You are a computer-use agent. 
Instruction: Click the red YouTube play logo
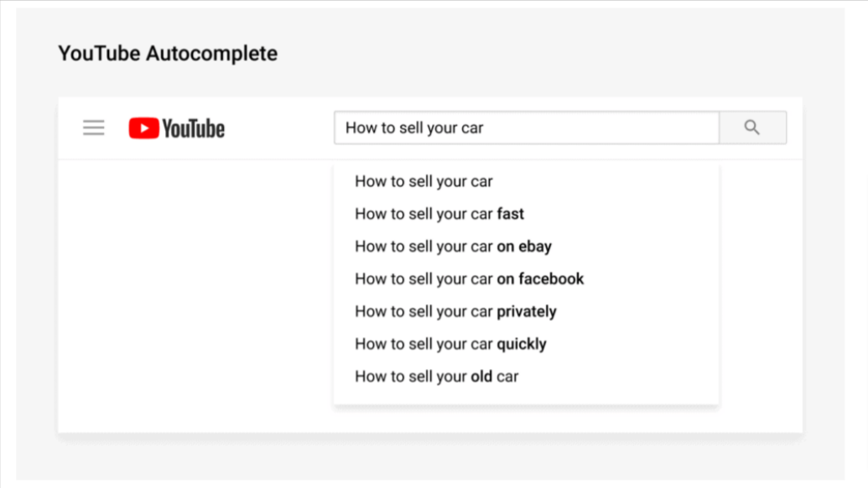(144, 127)
